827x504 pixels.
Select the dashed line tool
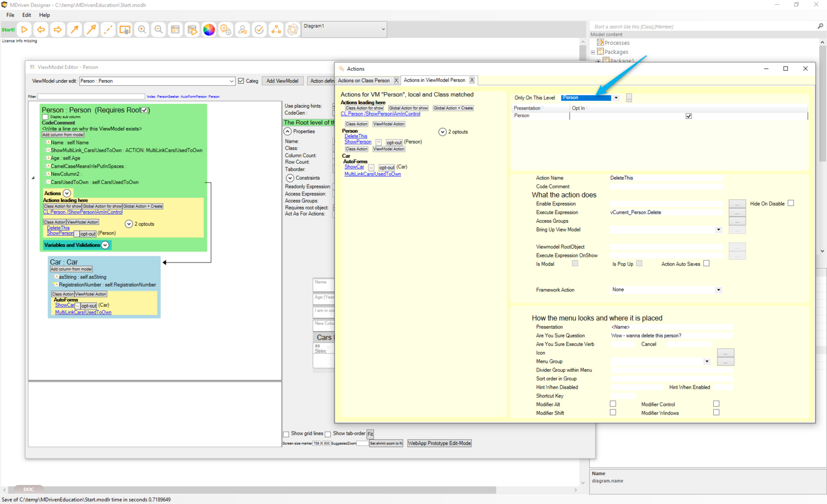pos(108,29)
